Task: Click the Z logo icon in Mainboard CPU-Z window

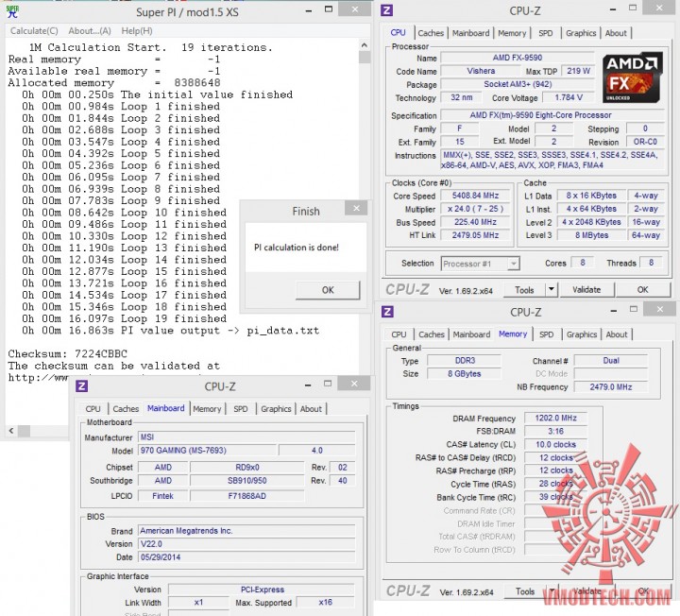Action: (x=81, y=386)
